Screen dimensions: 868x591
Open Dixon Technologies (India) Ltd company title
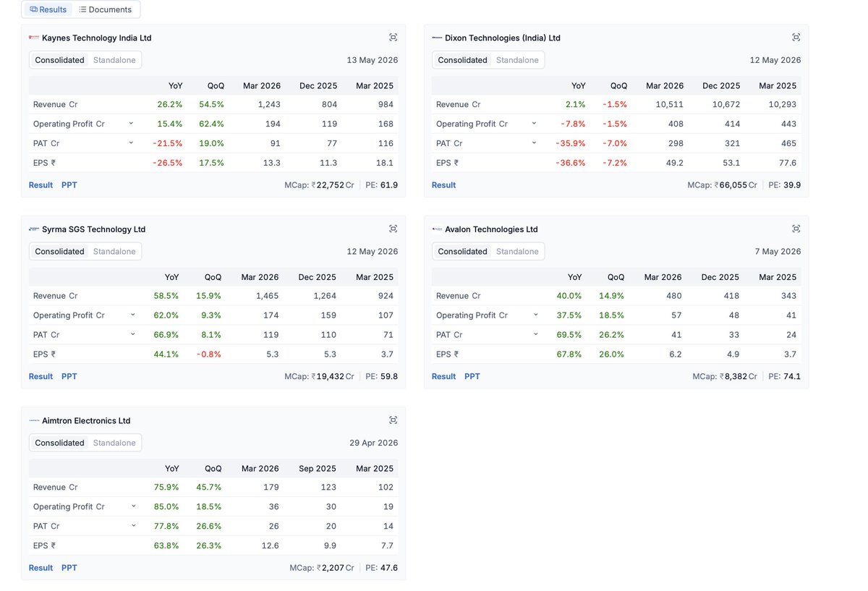(x=503, y=38)
